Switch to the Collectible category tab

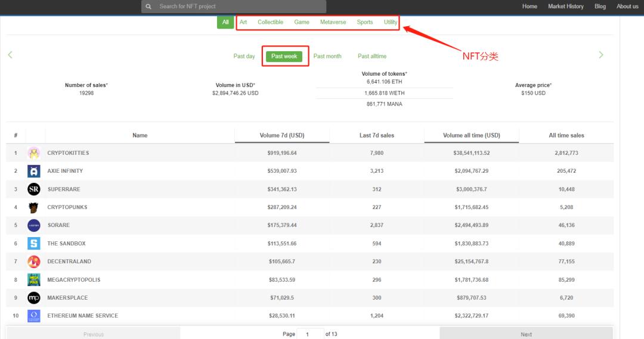[270, 22]
